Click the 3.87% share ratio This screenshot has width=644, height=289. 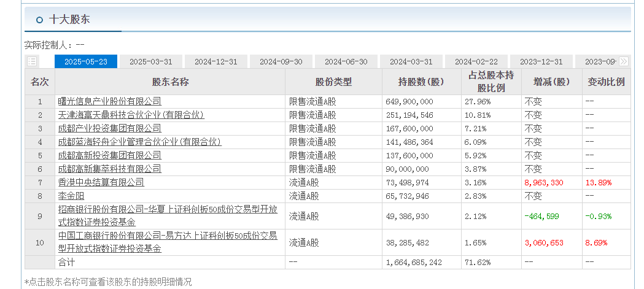point(476,169)
